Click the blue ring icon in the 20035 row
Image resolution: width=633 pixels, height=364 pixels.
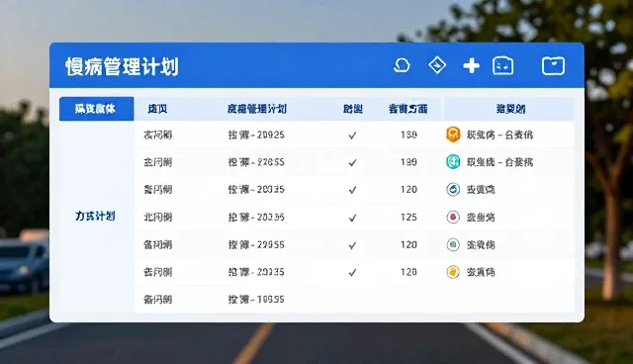point(453,189)
